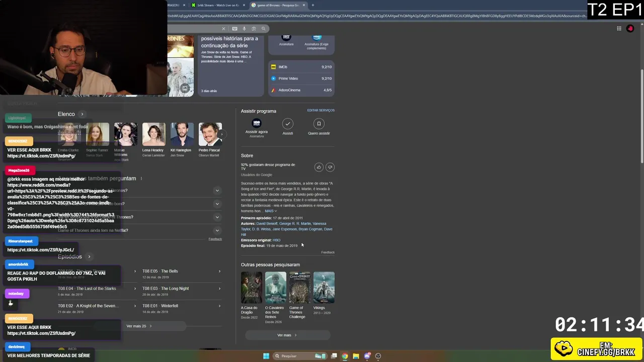Open Prime Video Assinatura streaming option
Viewport: 644px width, 362px height.
point(316,42)
